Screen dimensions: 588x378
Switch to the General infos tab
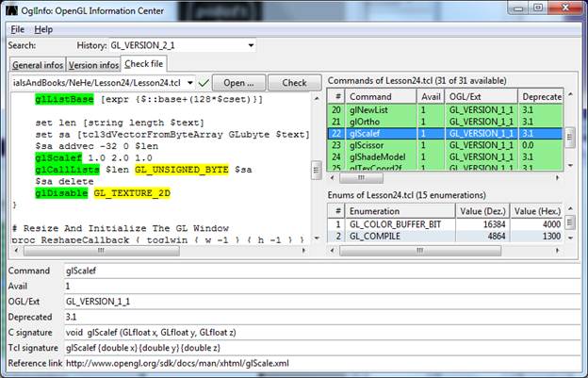[38, 65]
